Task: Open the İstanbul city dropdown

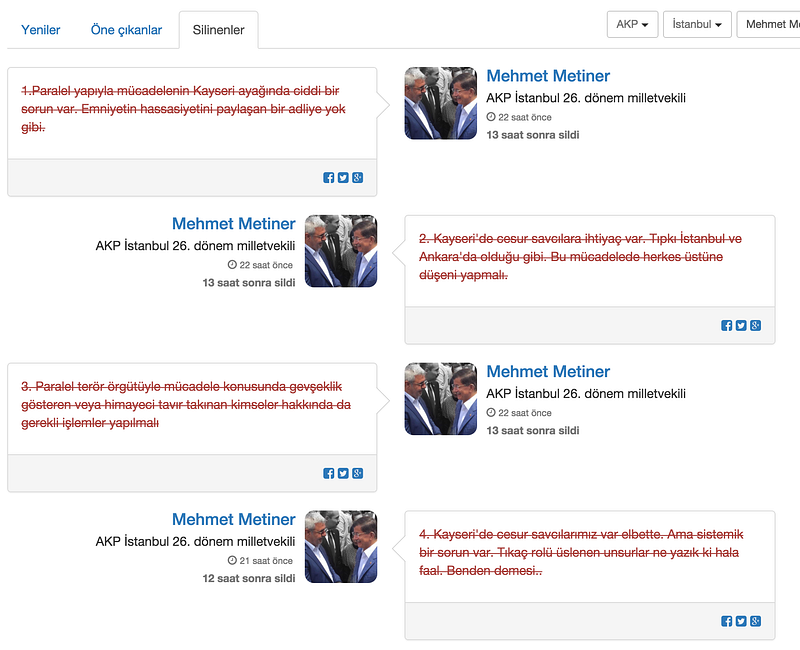Action: [x=697, y=24]
